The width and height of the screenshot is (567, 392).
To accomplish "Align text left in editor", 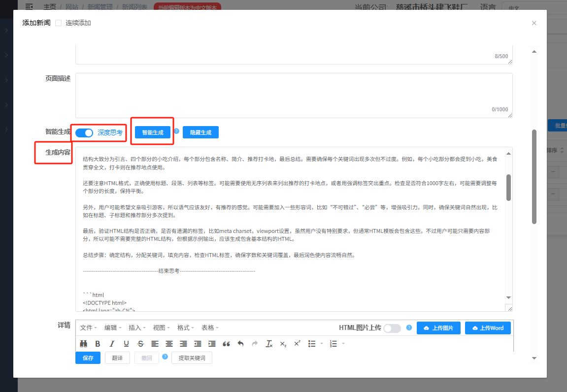I will [x=155, y=344].
